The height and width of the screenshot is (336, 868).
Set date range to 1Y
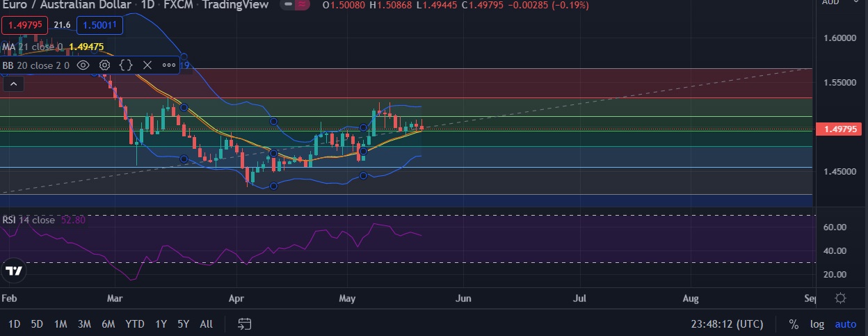tap(161, 324)
